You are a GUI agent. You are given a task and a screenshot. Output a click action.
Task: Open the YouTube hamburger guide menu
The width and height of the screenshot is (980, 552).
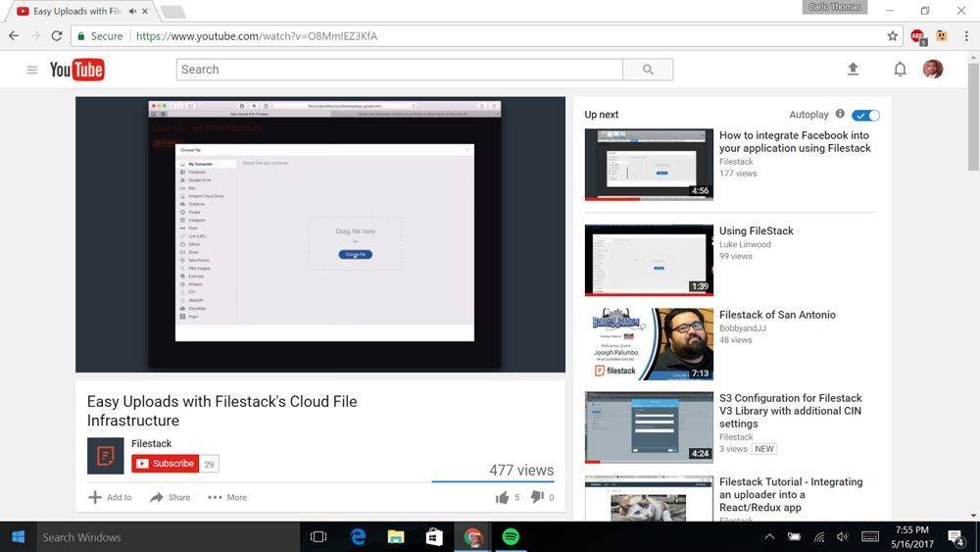[31, 70]
